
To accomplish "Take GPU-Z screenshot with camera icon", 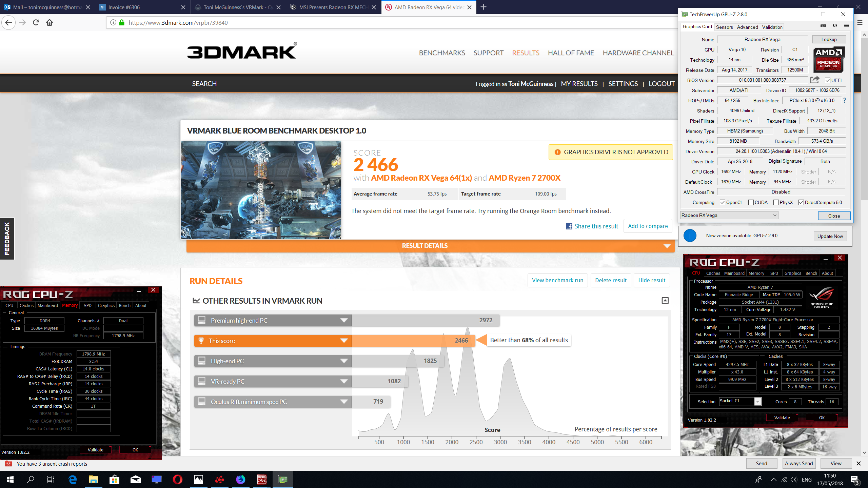I will click(823, 26).
